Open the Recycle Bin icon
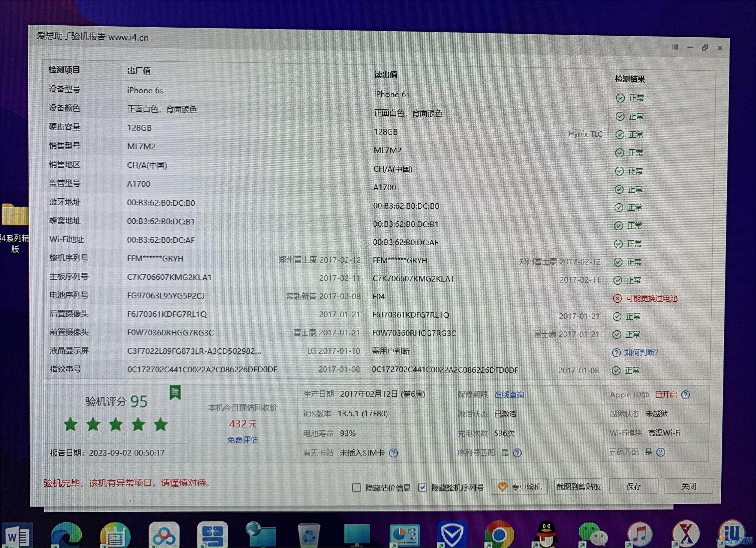The width and height of the screenshot is (756, 548). click(309, 535)
